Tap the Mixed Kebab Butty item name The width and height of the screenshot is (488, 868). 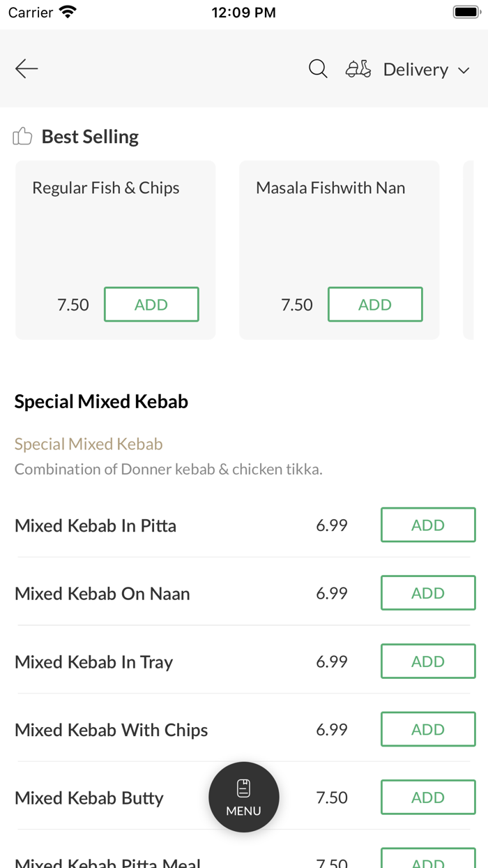[89, 798]
